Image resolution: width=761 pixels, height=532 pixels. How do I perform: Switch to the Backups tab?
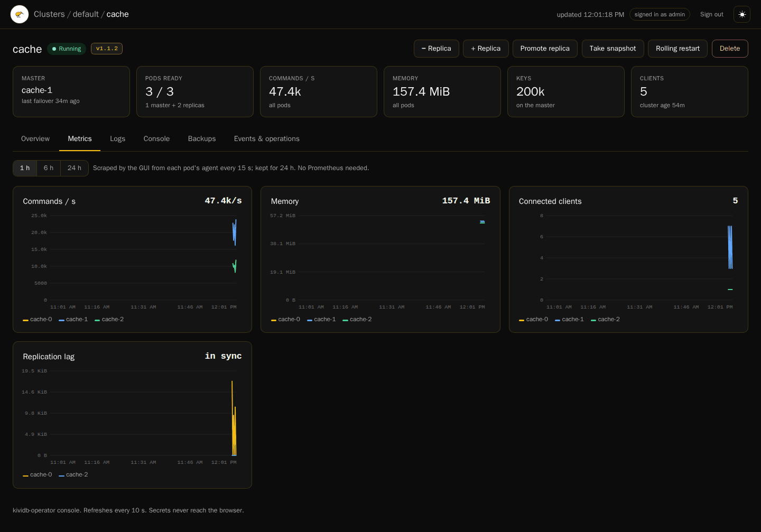pyautogui.click(x=202, y=139)
